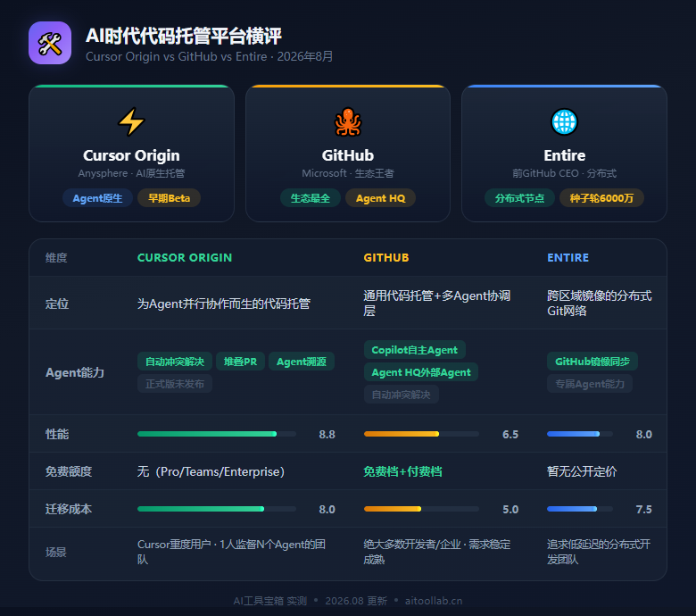Click Entire 迁移成本 progress bar
The height and width of the screenshot is (616, 696).
[x=580, y=509]
